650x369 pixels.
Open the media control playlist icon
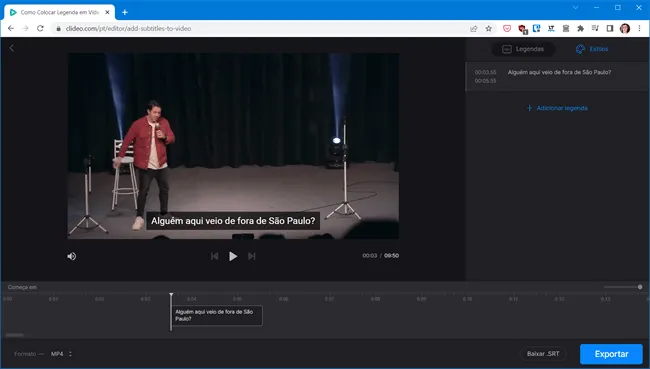click(x=595, y=29)
